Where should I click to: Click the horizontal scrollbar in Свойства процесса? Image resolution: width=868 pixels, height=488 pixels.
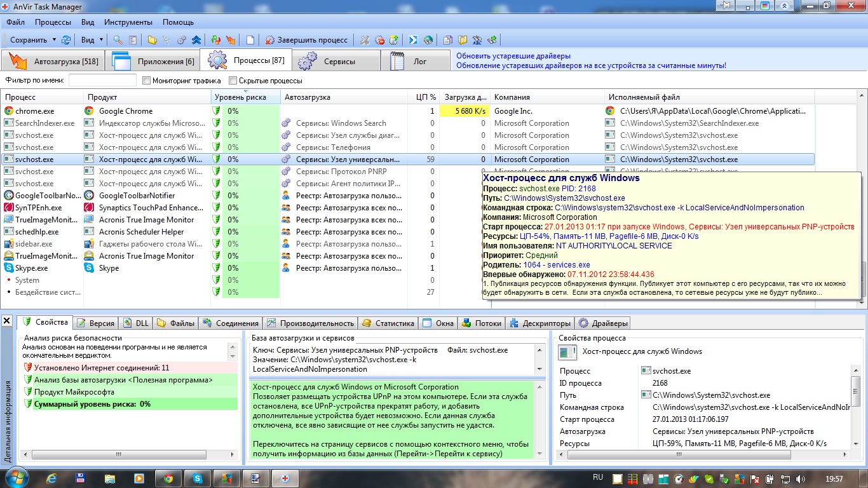tap(703, 454)
